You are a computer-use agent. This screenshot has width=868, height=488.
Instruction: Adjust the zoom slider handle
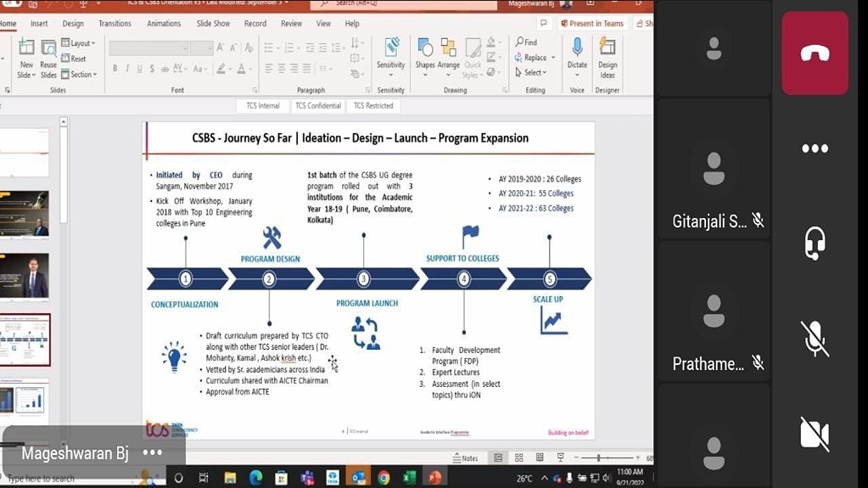598,458
